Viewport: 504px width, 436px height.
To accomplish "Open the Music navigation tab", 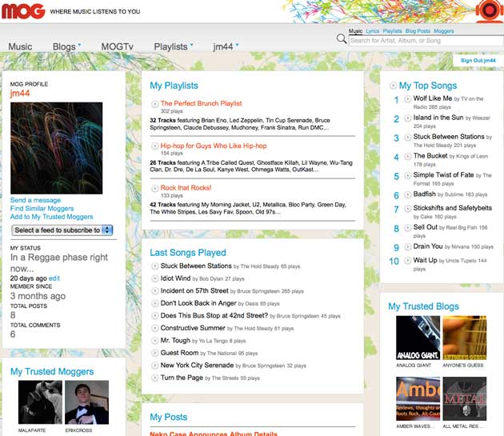I will [20, 47].
